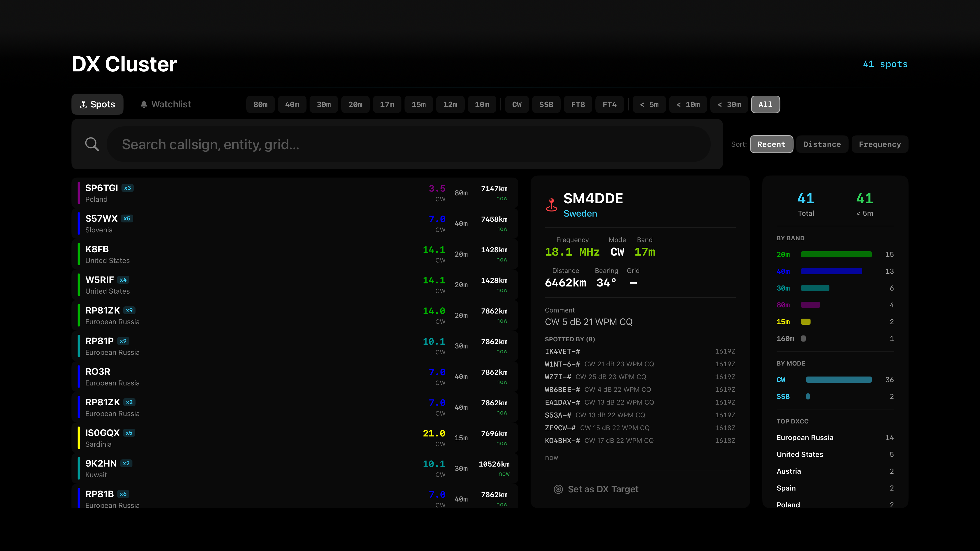This screenshot has width=980, height=551.
Task: Toggle the 17m band filter
Action: tap(387, 105)
